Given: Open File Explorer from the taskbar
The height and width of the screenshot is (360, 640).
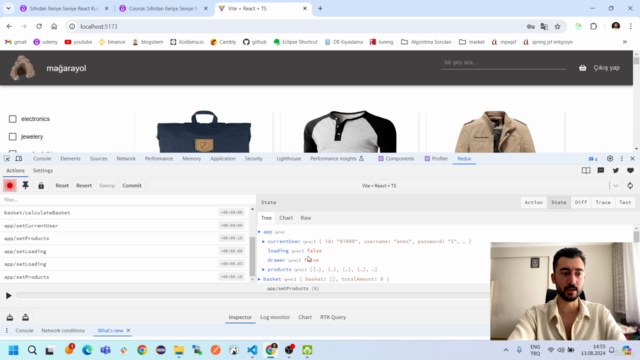Looking at the screenshot, I should (179, 350).
